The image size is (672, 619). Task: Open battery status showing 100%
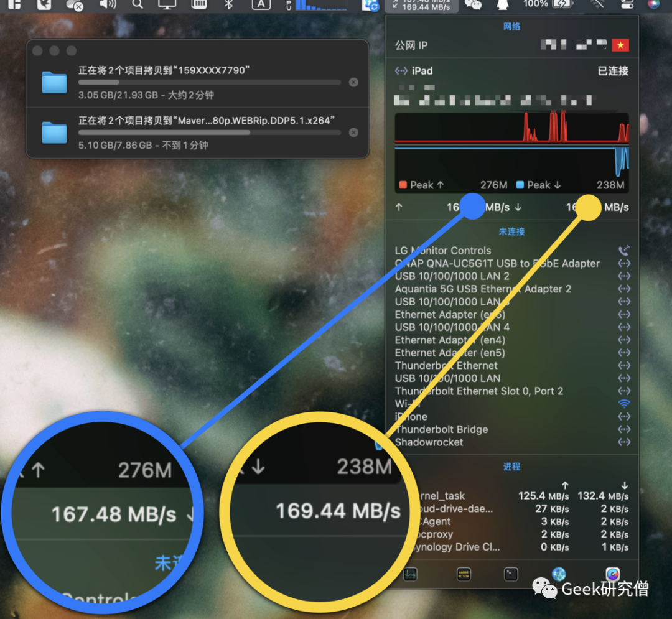click(x=548, y=4)
